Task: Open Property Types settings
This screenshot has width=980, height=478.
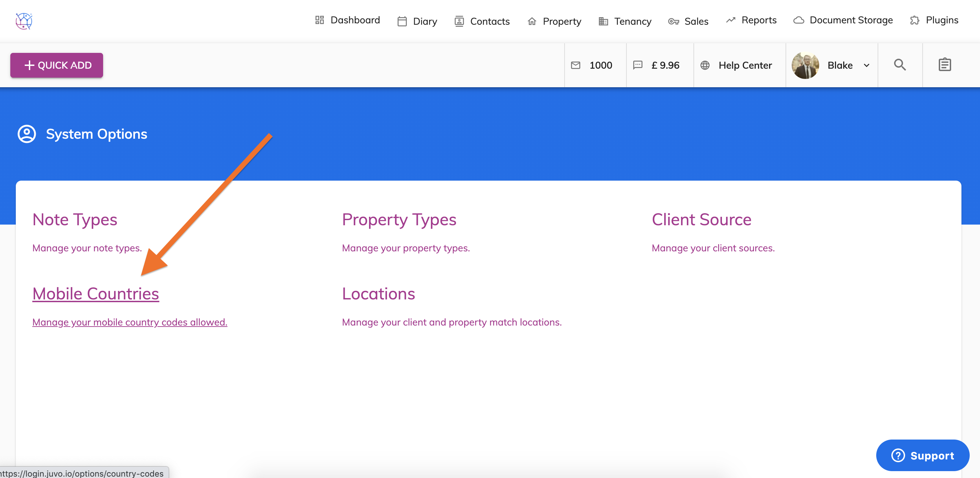Action: click(x=399, y=219)
